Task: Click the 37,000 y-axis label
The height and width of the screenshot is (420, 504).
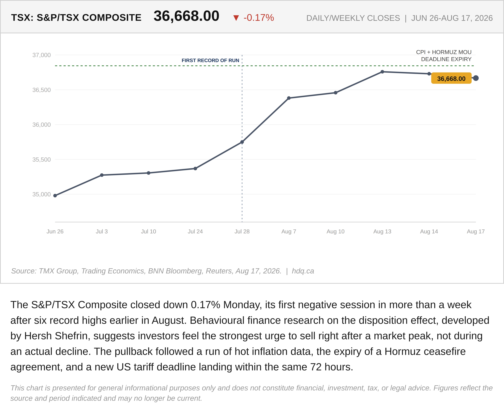Action: point(42,55)
